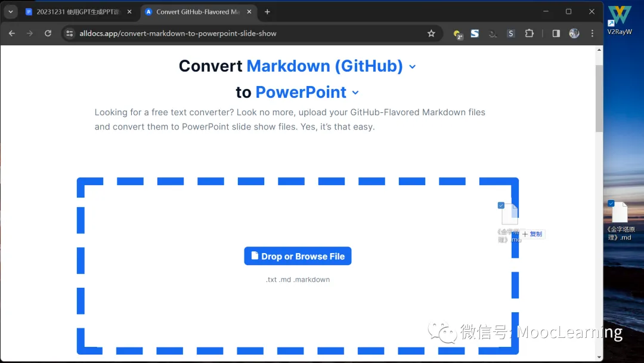Open the gray S extension icon
This screenshot has height=363, width=644.
tap(510, 33)
